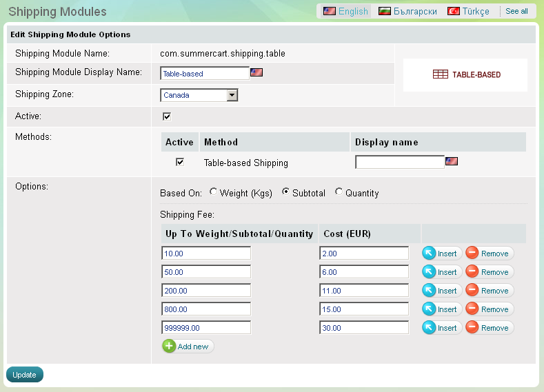Image resolution: width=544 pixels, height=392 pixels.
Task: Select the Weight (Kgs) radio option
Action: pos(213,193)
